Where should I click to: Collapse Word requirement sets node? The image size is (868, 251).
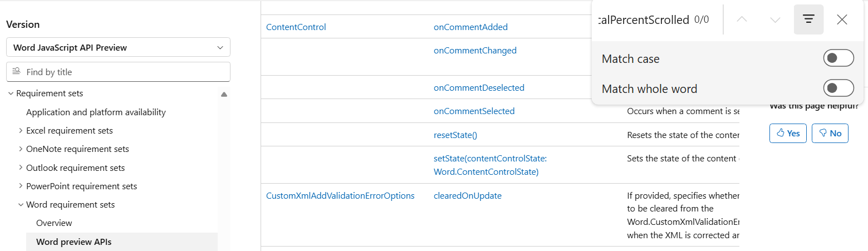click(x=21, y=205)
